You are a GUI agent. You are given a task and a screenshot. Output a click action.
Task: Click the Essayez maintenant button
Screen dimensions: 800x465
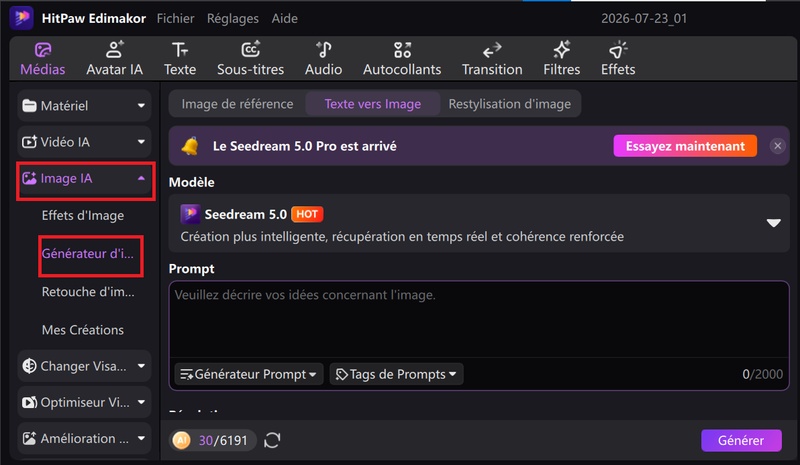[685, 146]
